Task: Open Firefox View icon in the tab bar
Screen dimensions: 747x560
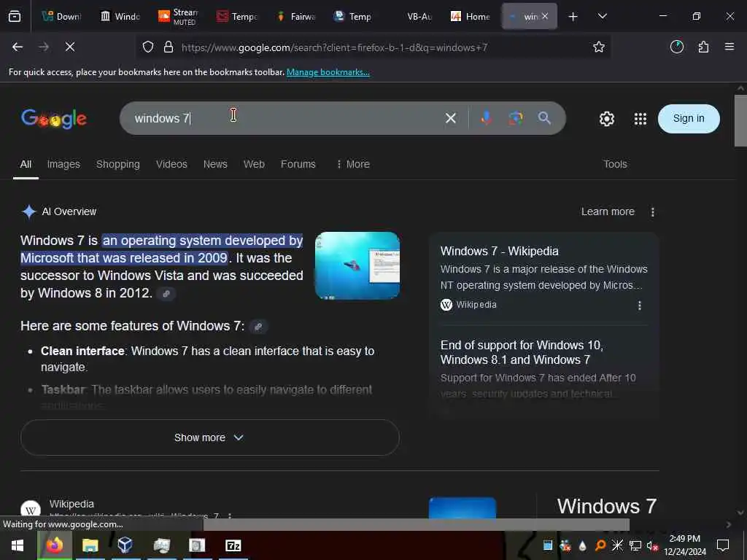Action: [15, 17]
